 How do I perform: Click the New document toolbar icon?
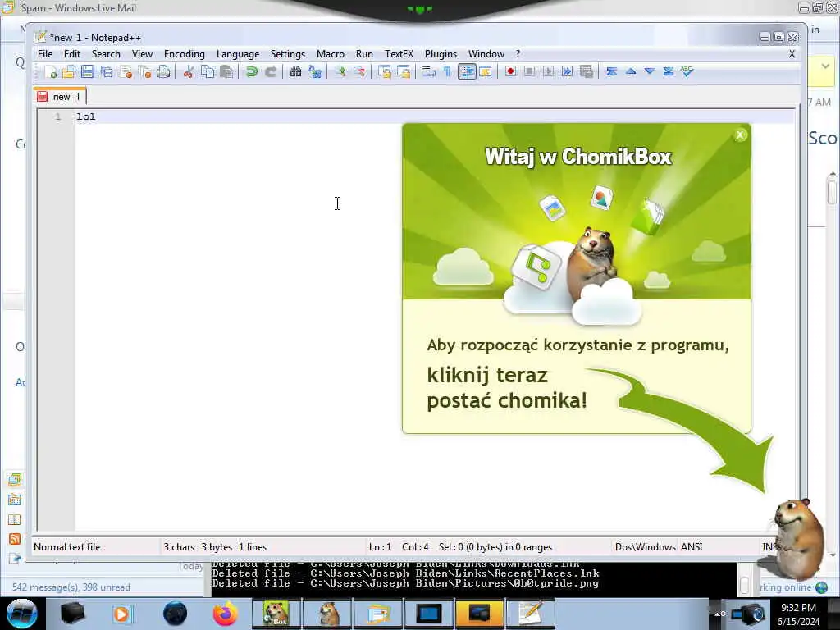click(x=50, y=71)
